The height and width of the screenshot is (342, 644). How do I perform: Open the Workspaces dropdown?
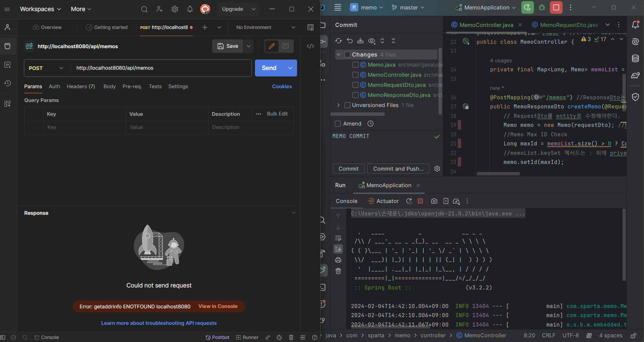pos(40,9)
